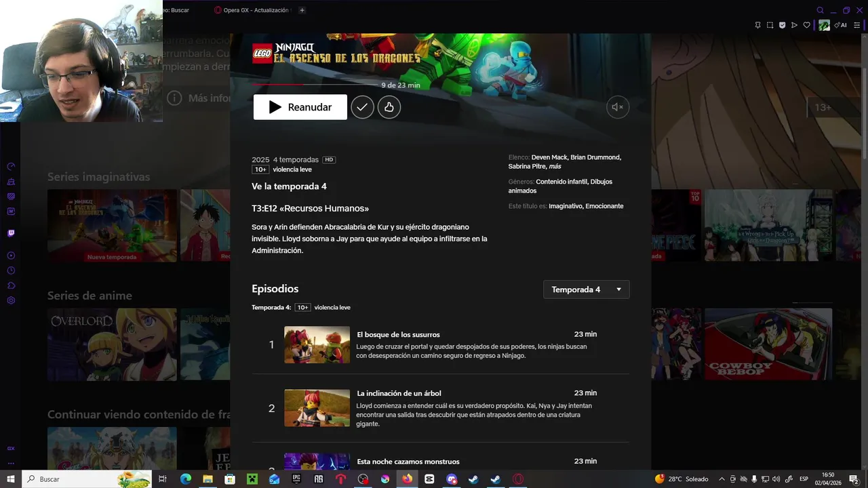Select episode title Esta noche cazamos monstruos
Screen dimensions: 868x488
408,462
